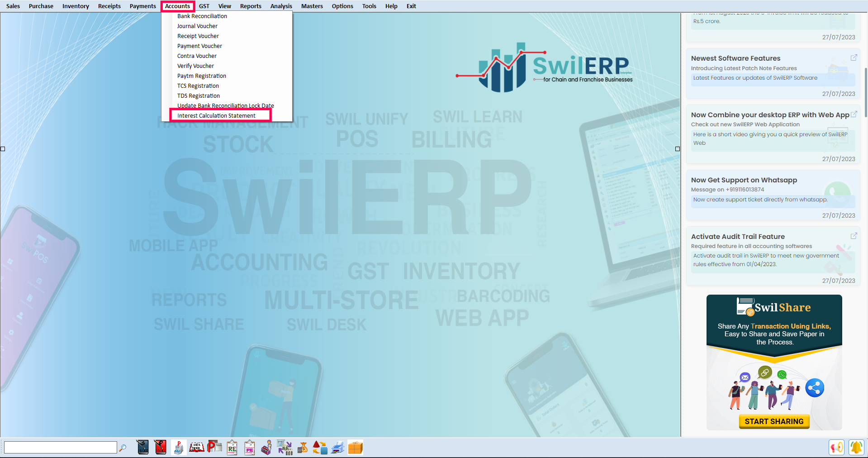Click 'Latest Features or updates of SwilERP Software' text
The height and width of the screenshot is (458, 868).
(755, 78)
